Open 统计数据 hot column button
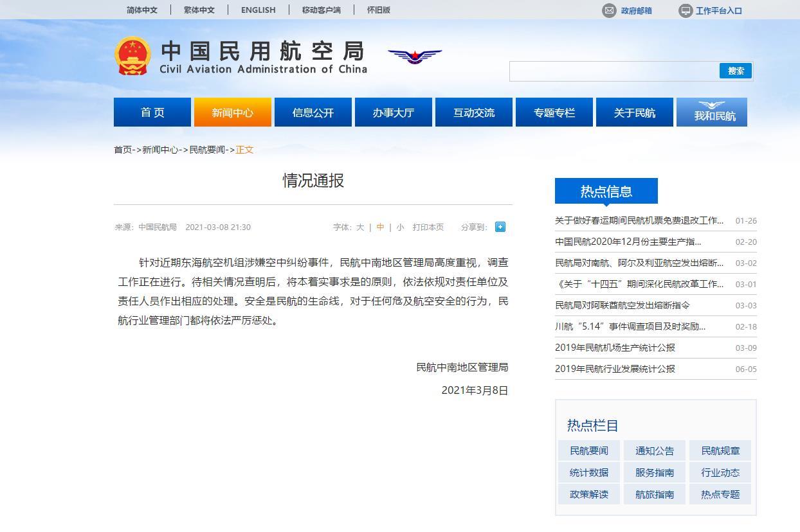This screenshot has height=532, width=800. 589,472
